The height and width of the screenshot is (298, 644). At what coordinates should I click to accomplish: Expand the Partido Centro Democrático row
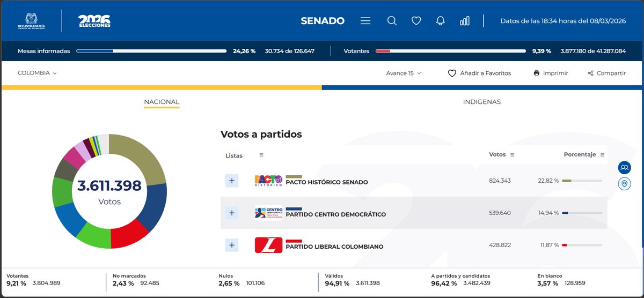coord(232,213)
